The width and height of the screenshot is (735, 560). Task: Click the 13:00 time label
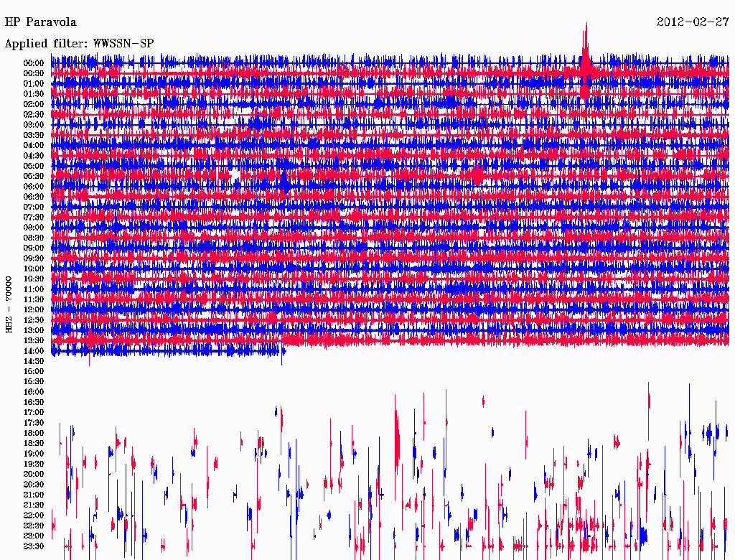[x=34, y=330]
